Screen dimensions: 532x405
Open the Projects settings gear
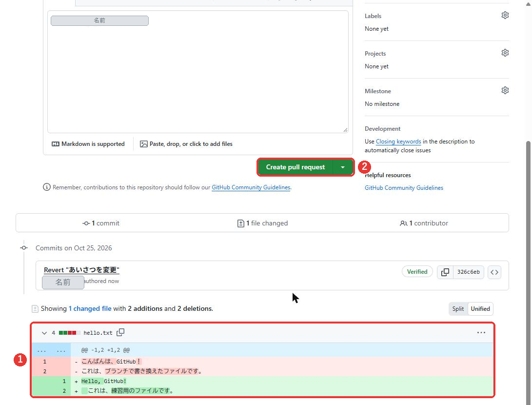(505, 53)
